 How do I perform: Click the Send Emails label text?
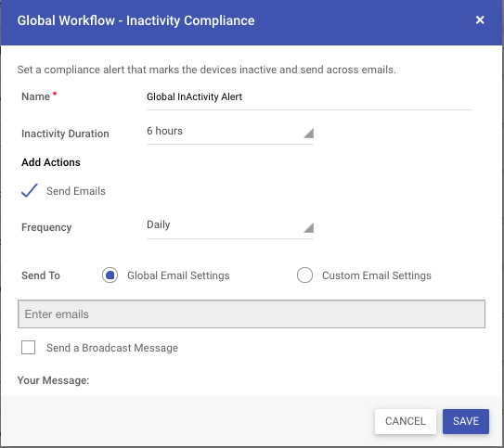(76, 191)
